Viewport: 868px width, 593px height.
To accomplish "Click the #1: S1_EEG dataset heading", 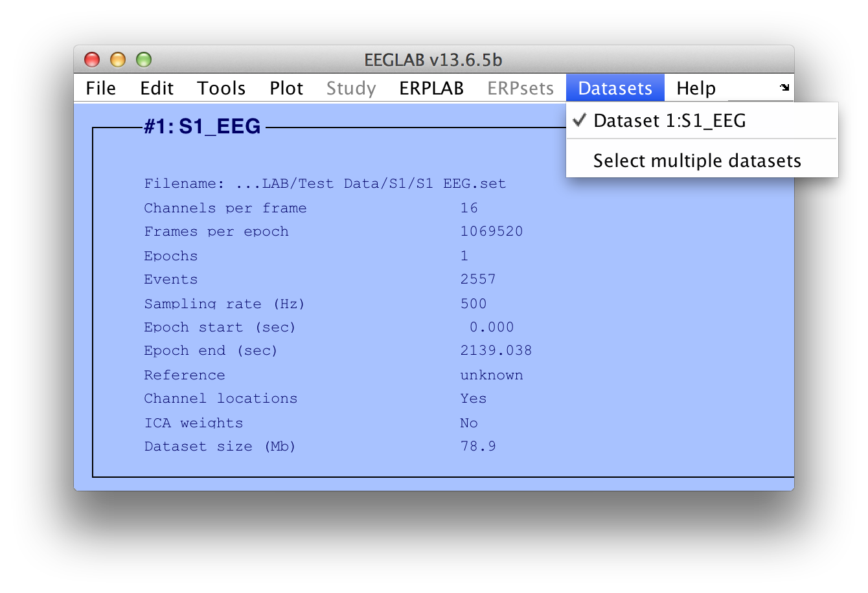I will (x=202, y=127).
